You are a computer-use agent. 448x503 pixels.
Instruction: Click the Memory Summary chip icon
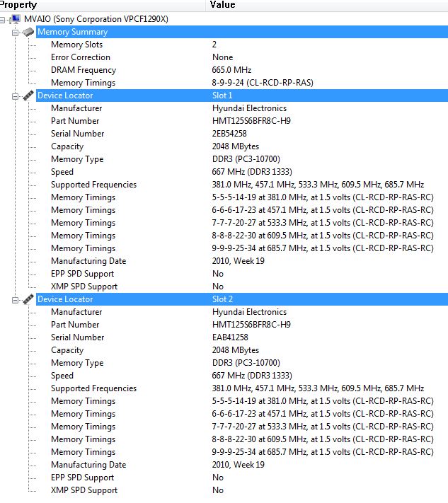tap(28, 32)
